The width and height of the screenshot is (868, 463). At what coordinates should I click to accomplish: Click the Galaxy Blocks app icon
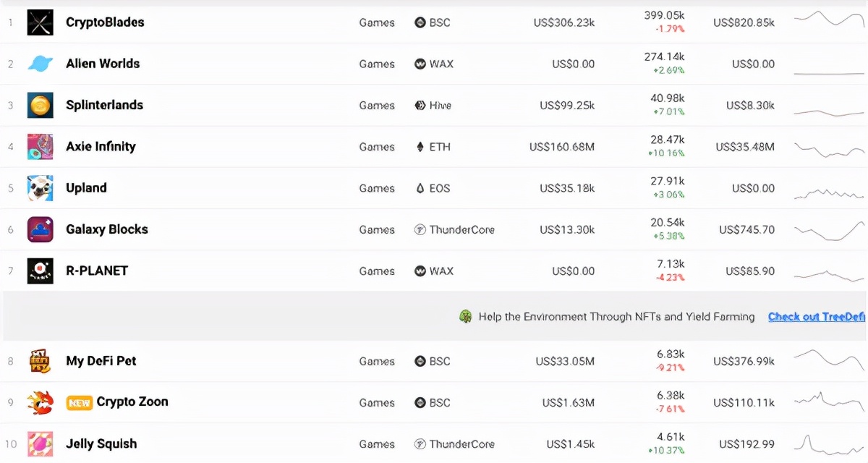point(40,229)
